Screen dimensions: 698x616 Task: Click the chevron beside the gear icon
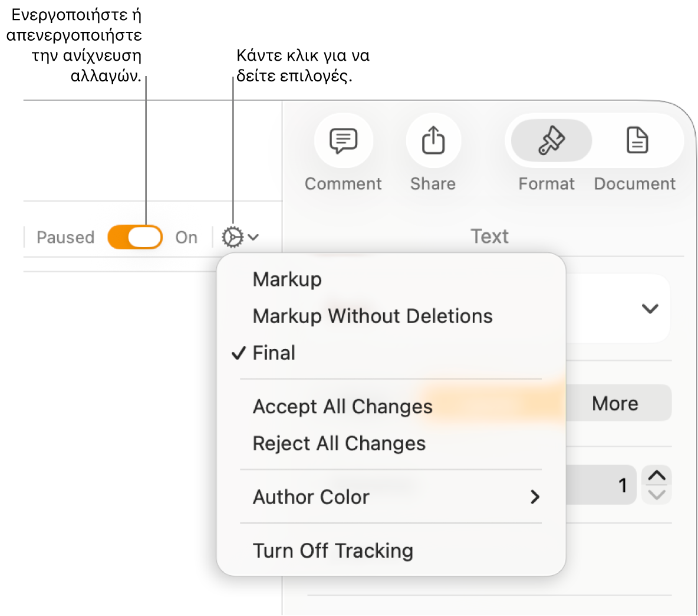click(x=253, y=237)
